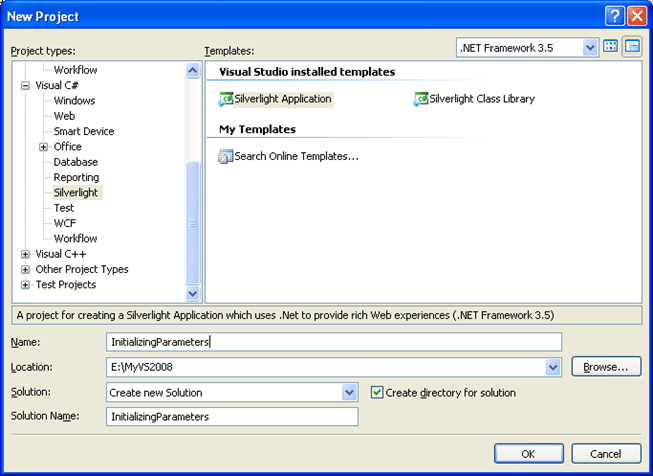Select Office project type
653x476 pixels.
67,147
